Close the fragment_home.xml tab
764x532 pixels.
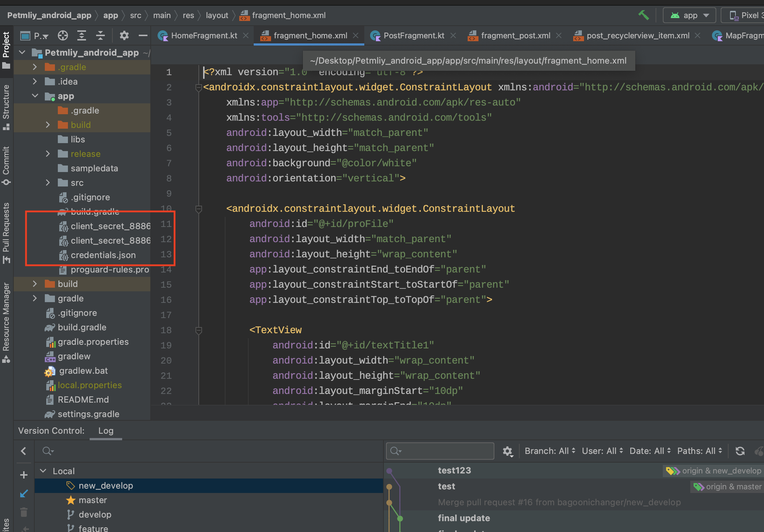tap(356, 35)
